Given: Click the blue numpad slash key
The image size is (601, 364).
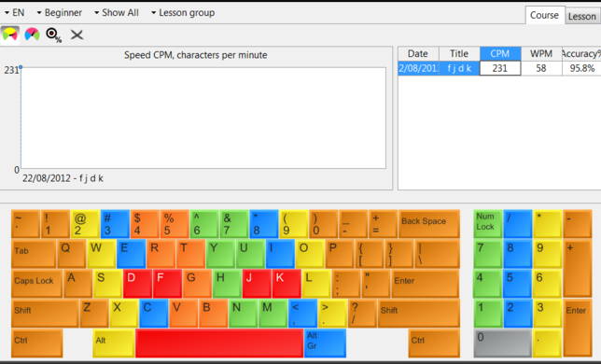Looking at the screenshot, I should point(517,224).
